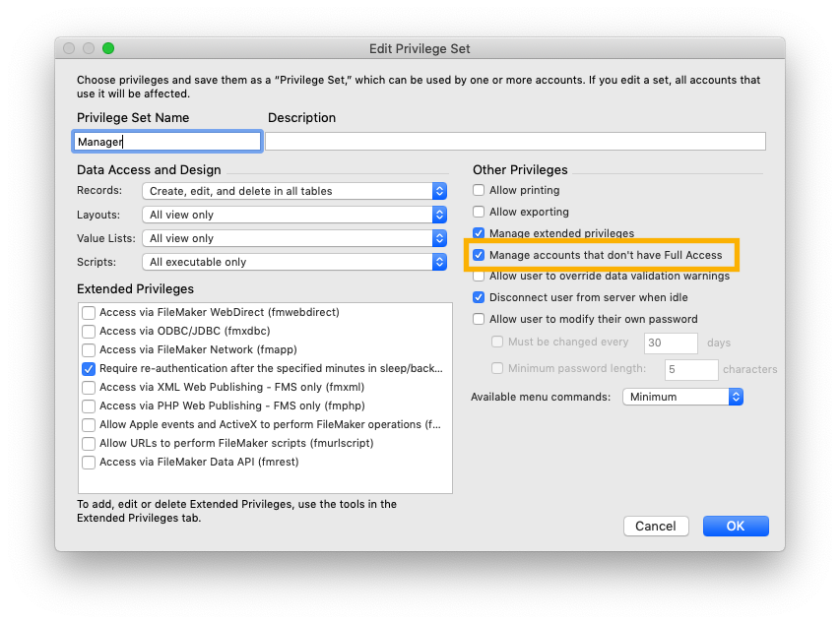This screenshot has height=624, width=840.
Task: Expand the Layouts dropdown menu
Action: coord(294,215)
